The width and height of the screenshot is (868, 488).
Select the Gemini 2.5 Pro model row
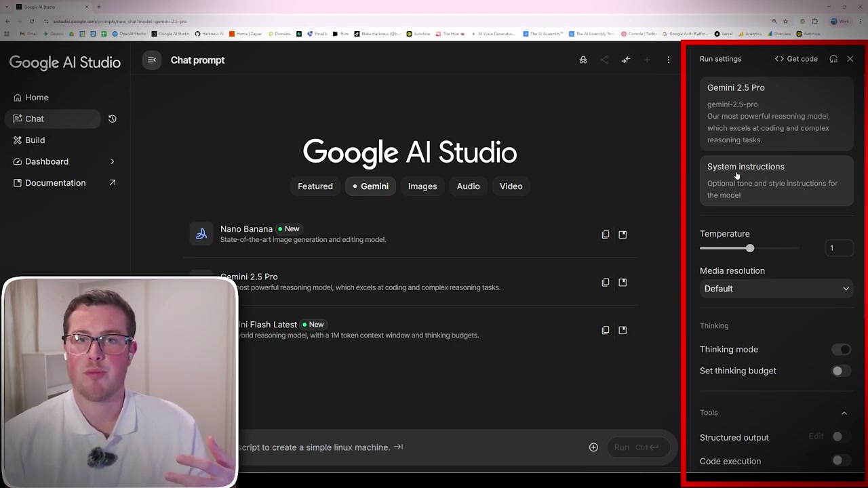click(410, 282)
